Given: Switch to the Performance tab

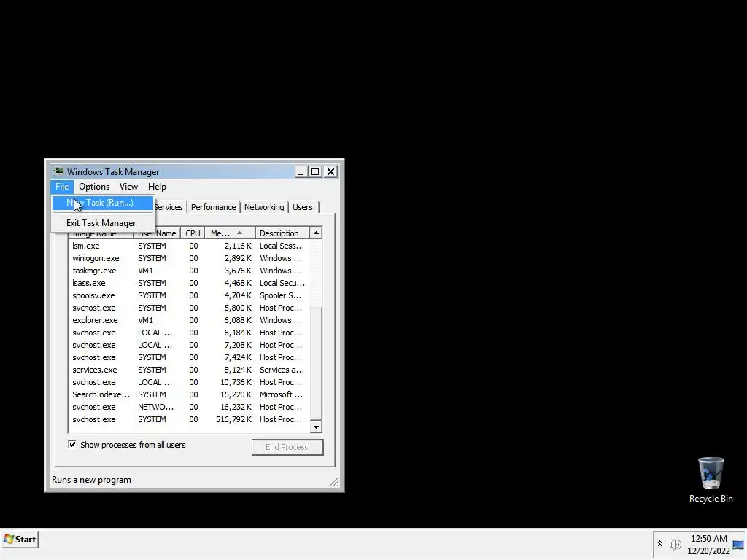Looking at the screenshot, I should tap(213, 207).
